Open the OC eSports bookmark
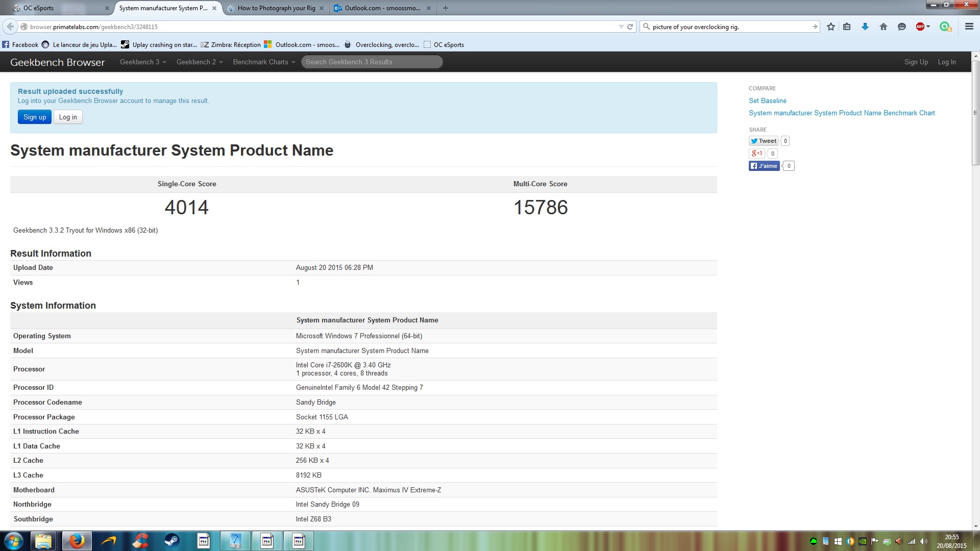 [x=444, y=45]
